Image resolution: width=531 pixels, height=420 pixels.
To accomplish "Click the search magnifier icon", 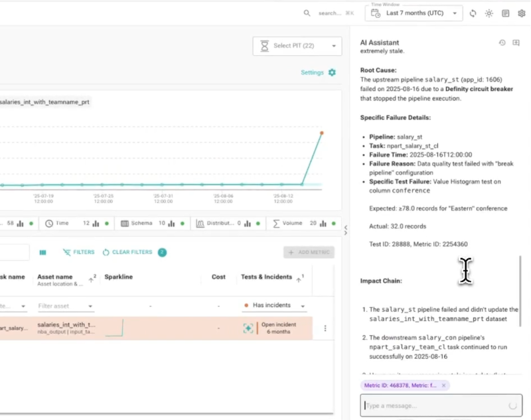I will (307, 13).
